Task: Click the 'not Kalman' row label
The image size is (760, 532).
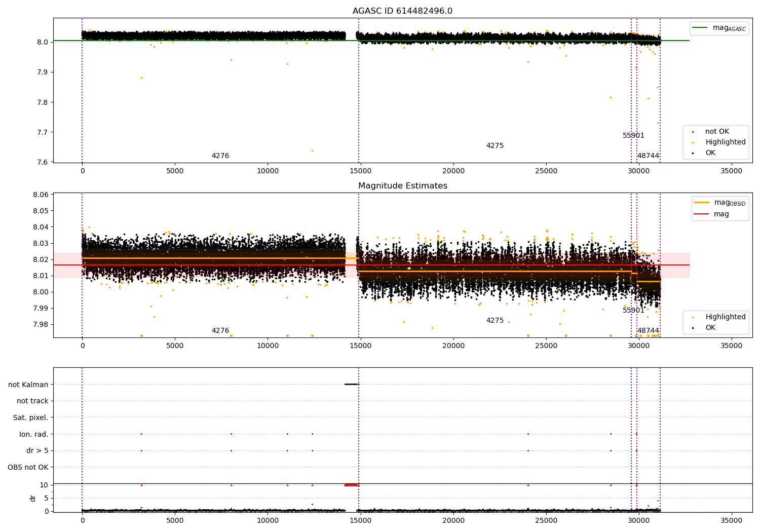Action: 28,385
